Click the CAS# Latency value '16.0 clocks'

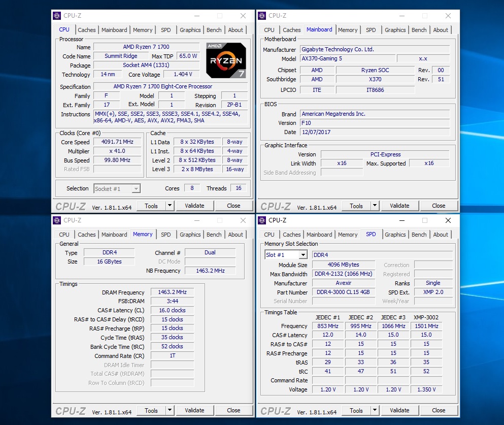click(x=172, y=310)
